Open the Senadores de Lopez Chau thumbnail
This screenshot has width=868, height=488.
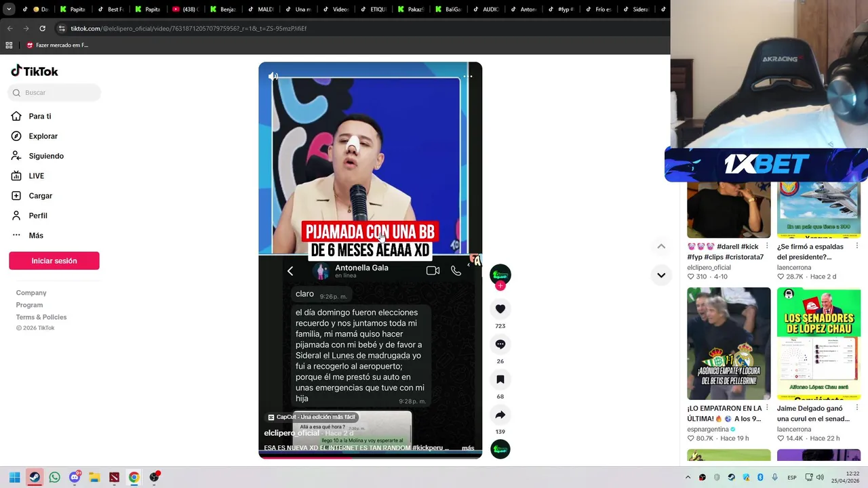[818, 344]
